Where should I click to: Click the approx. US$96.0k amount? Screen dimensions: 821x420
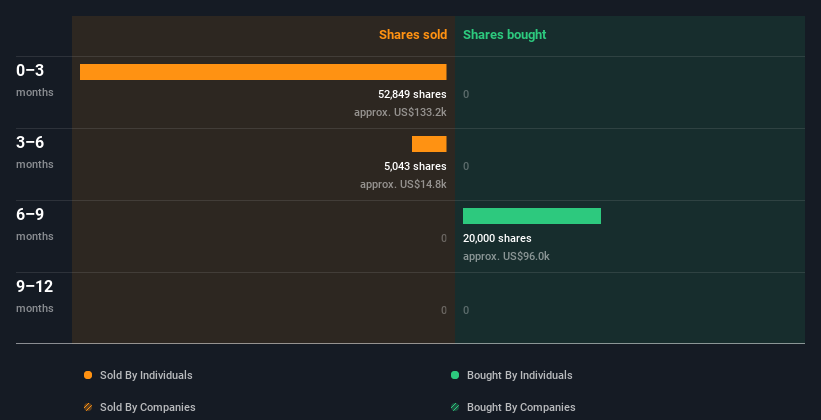506,256
